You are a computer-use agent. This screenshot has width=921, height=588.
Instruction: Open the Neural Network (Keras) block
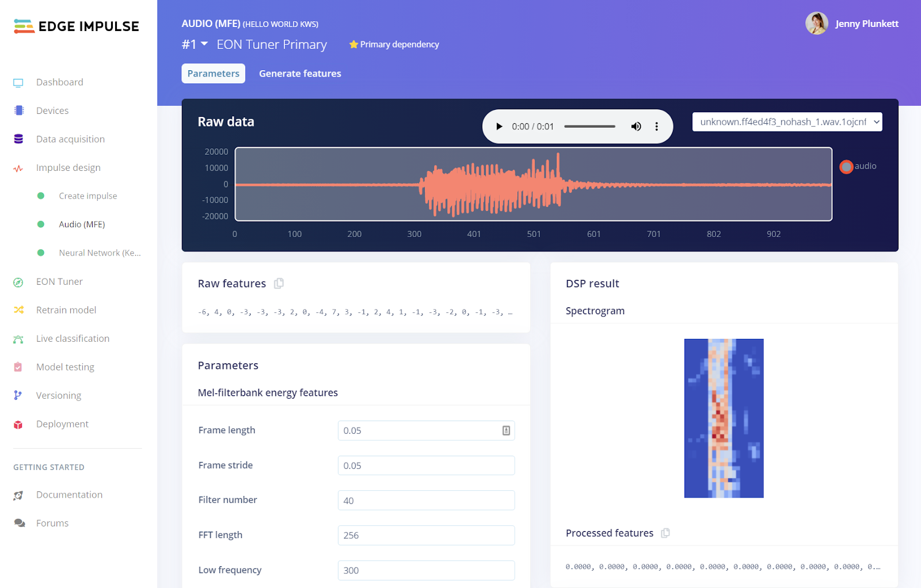click(x=100, y=253)
